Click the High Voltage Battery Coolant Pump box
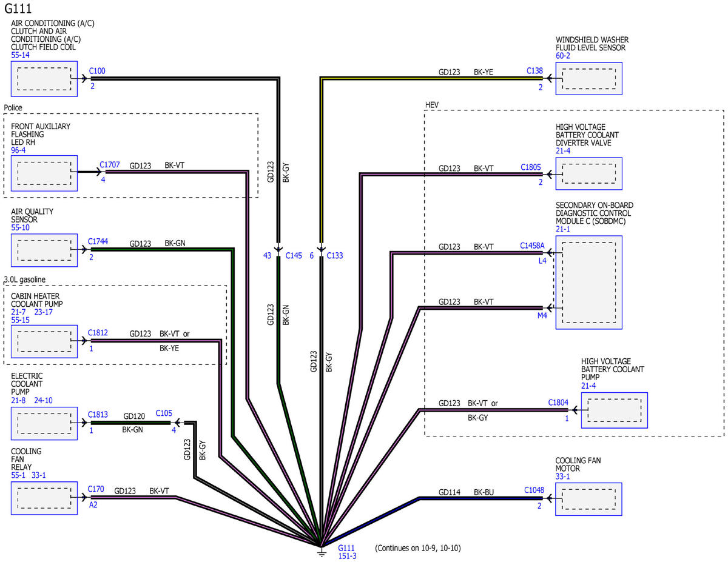Screen dimensions: 728x562 pos(614,410)
